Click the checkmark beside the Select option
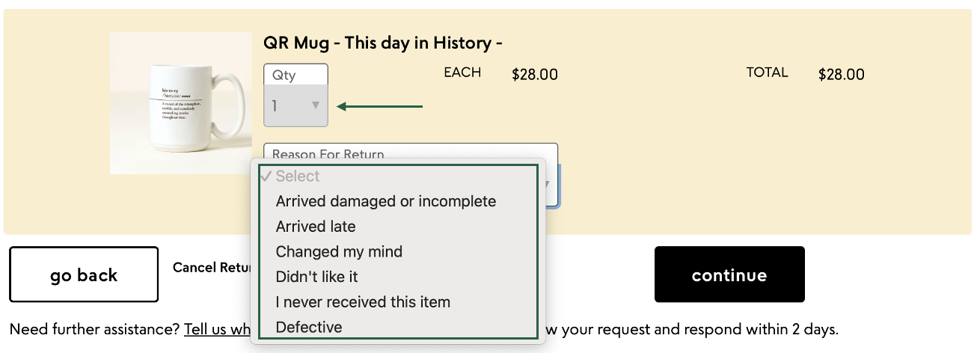This screenshot has height=353, width=980. (266, 176)
